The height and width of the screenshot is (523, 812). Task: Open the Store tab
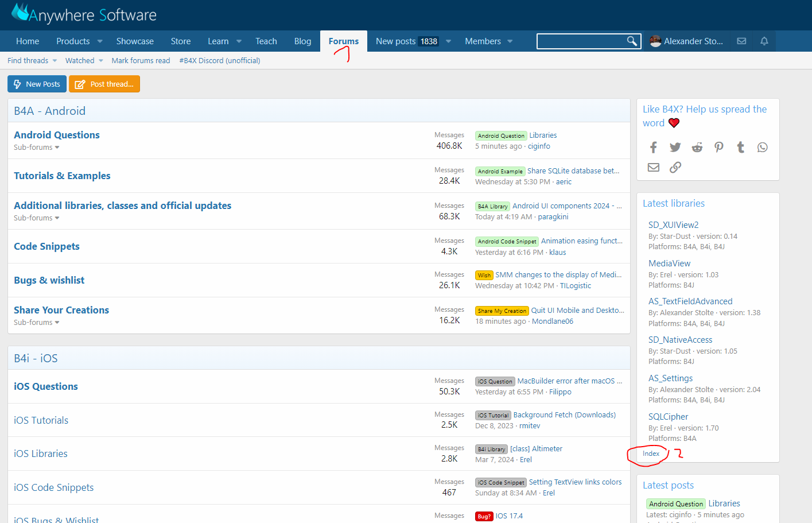point(181,41)
